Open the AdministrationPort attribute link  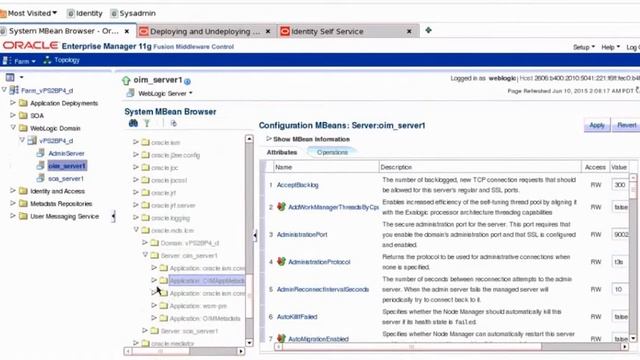[302, 235]
